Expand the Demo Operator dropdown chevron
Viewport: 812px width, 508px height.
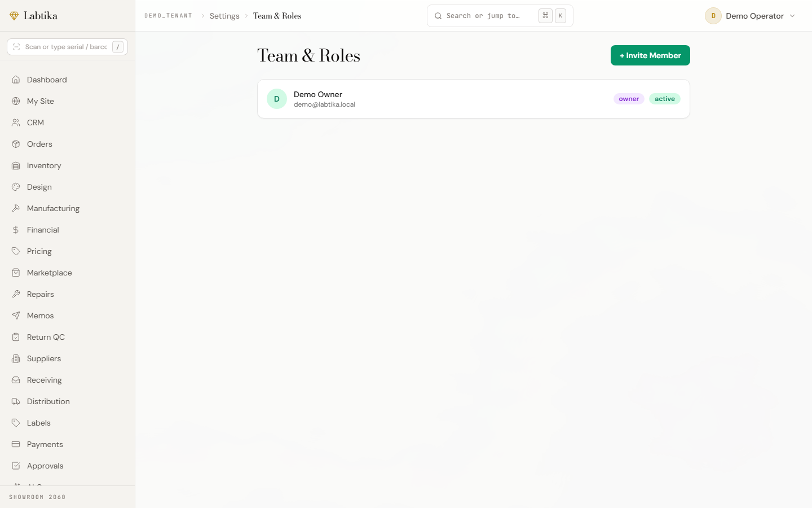[792, 16]
